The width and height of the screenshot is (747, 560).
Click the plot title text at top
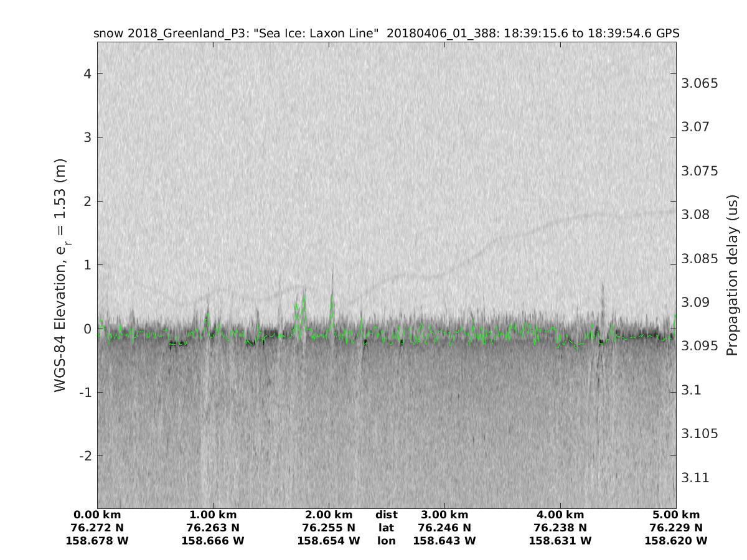[x=386, y=34]
